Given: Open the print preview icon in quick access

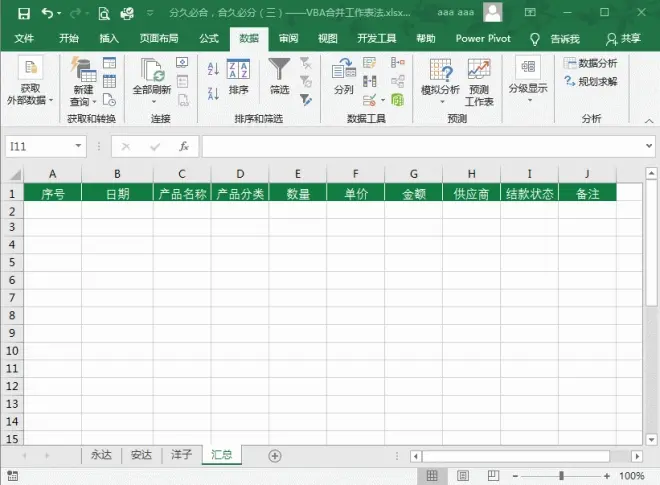Looking at the screenshot, I should 104,13.
